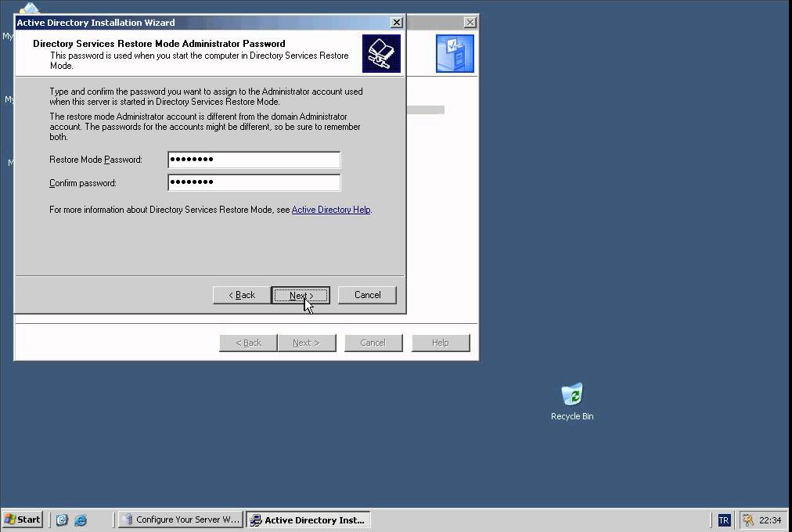Viewport: 792px width, 532px height.
Task: Click Cancel in Configure Your Server wizard
Action: [x=373, y=343]
